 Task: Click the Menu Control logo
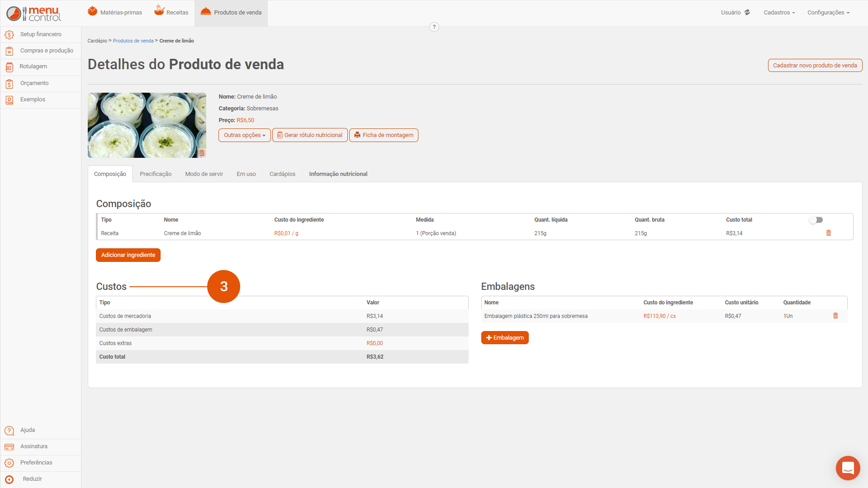click(33, 14)
